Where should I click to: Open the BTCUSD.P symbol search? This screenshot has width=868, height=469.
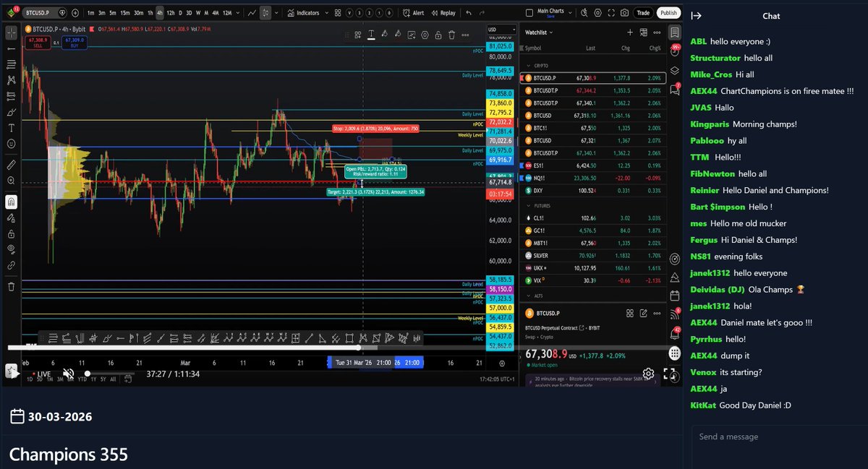coord(45,13)
